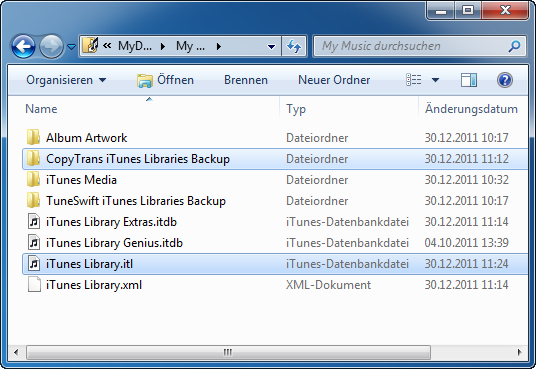
Task: Expand arrow after My ... breadcrumb
Action: pos(219,46)
